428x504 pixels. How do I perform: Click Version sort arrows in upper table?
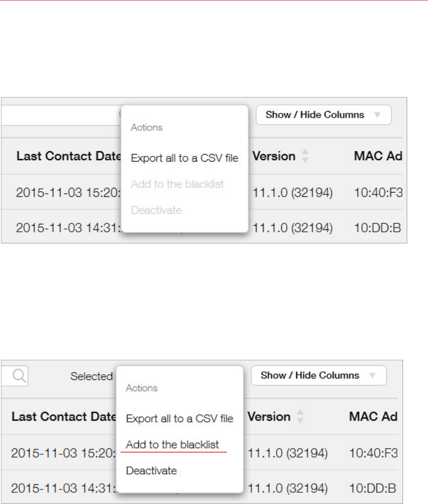tap(305, 156)
